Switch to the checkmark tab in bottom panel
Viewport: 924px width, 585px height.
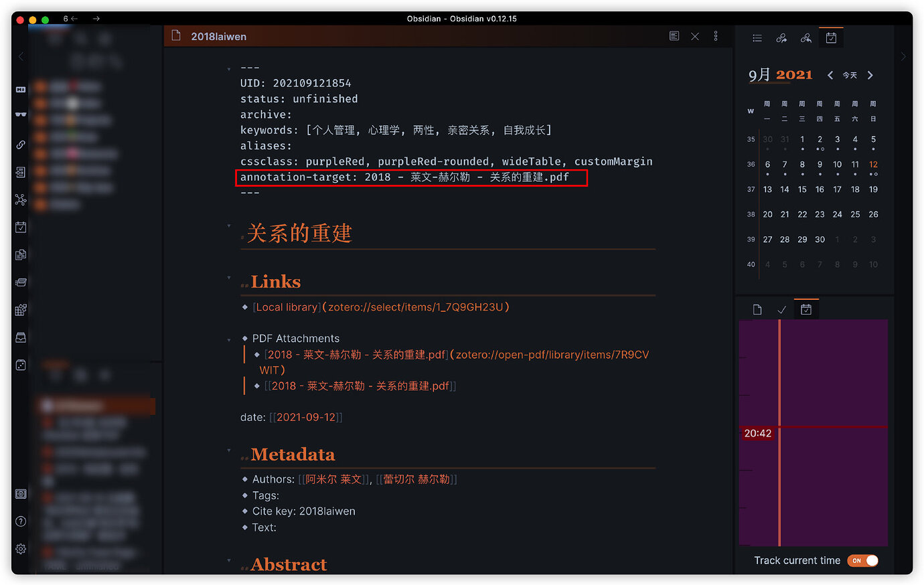(781, 309)
